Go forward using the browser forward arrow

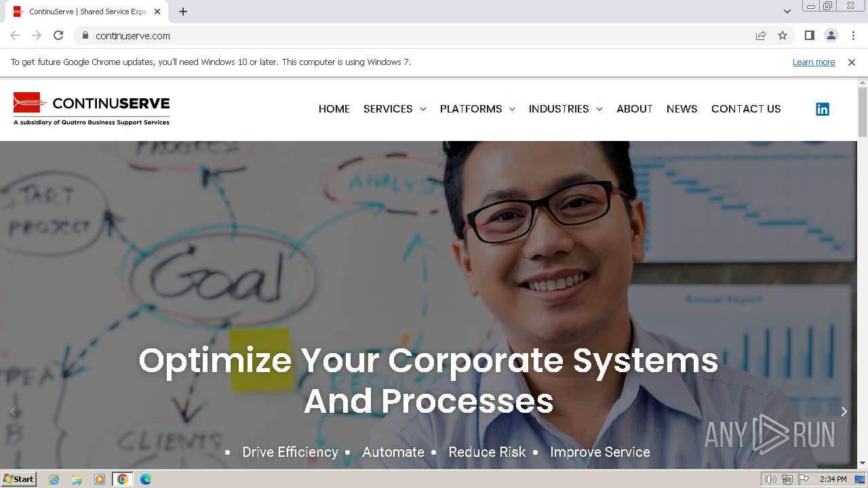tap(37, 35)
